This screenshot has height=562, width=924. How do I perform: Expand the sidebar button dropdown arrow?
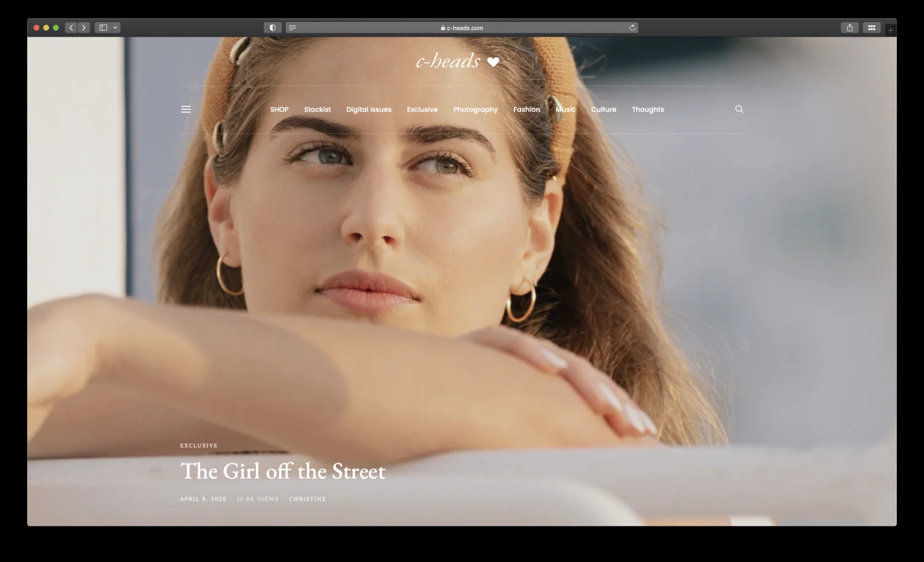[115, 28]
